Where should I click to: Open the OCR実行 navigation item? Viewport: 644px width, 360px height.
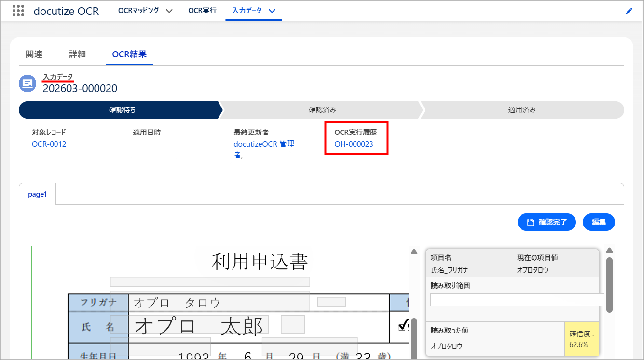coord(202,11)
